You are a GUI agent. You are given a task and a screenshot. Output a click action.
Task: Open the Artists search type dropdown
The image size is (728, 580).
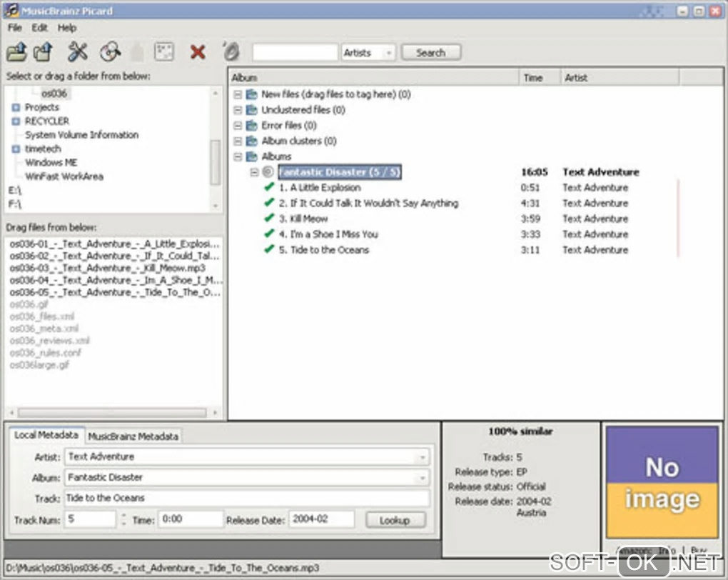389,53
